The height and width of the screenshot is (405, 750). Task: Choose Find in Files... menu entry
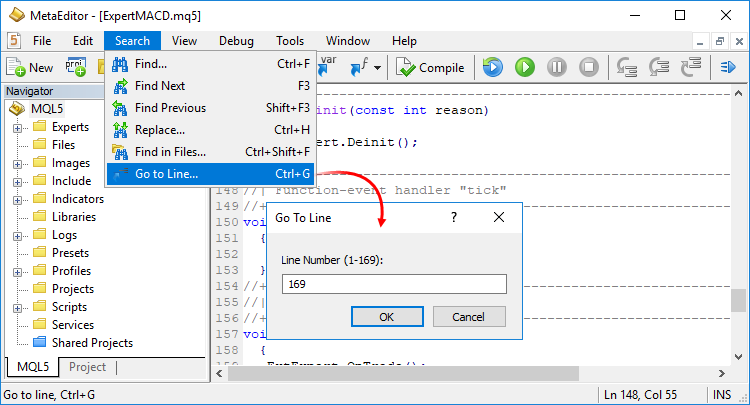(210, 152)
